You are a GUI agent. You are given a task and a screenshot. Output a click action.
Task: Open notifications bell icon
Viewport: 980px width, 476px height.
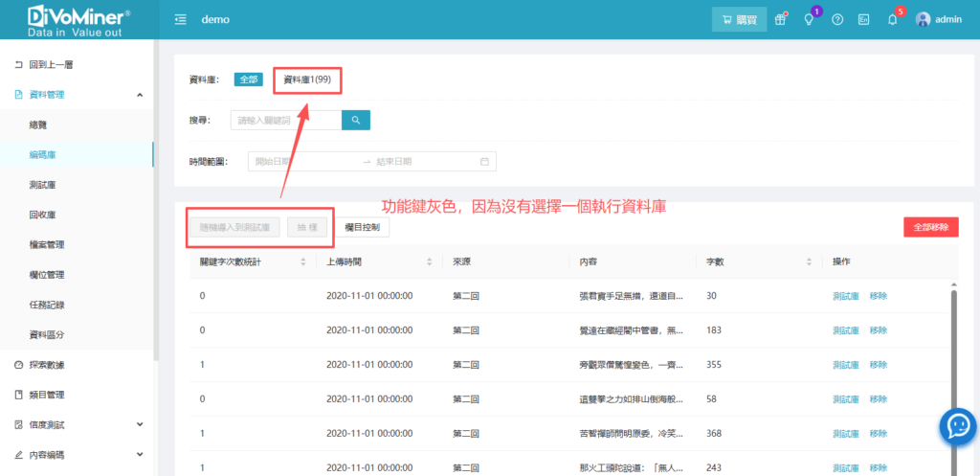pyautogui.click(x=892, y=20)
